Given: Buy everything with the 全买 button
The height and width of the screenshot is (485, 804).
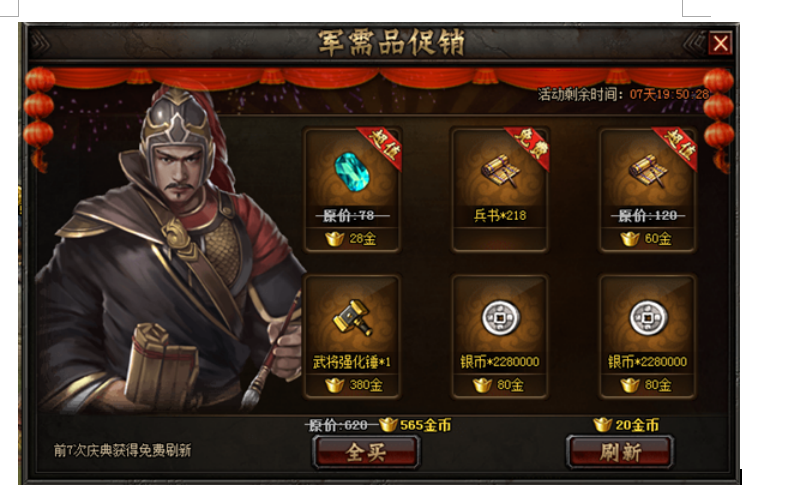Looking at the screenshot, I should pos(366,452).
